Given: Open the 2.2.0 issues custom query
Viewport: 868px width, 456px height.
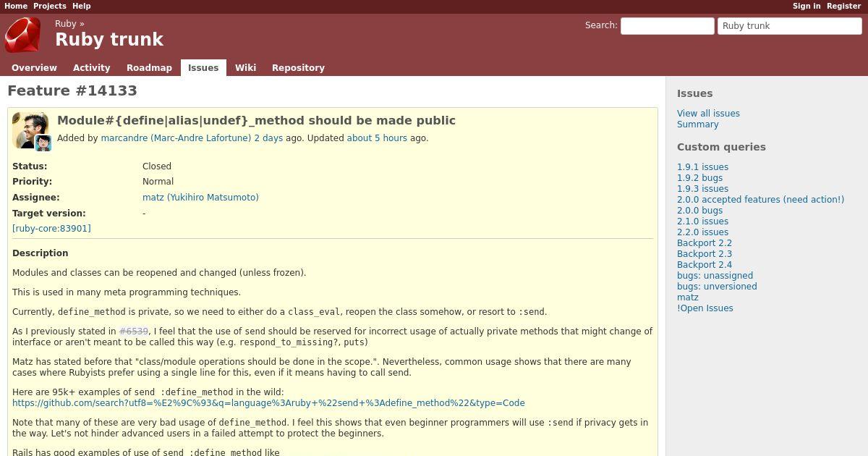Looking at the screenshot, I should click(702, 232).
